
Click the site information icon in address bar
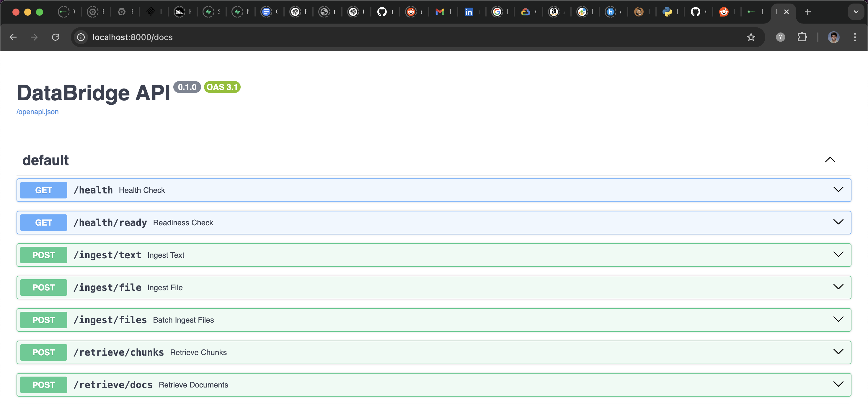81,37
